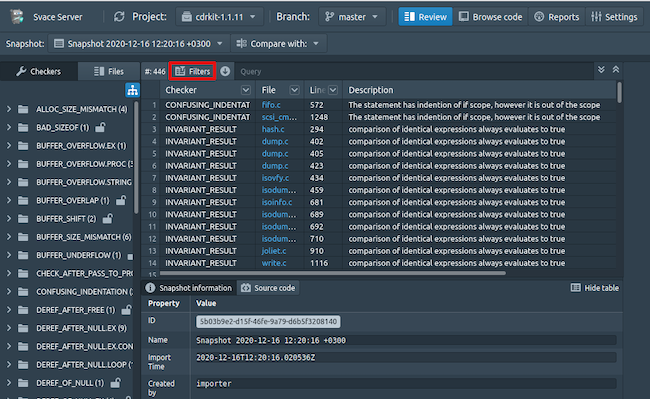
Task: Click the expand all double-chevron icon
Action: pos(601,70)
